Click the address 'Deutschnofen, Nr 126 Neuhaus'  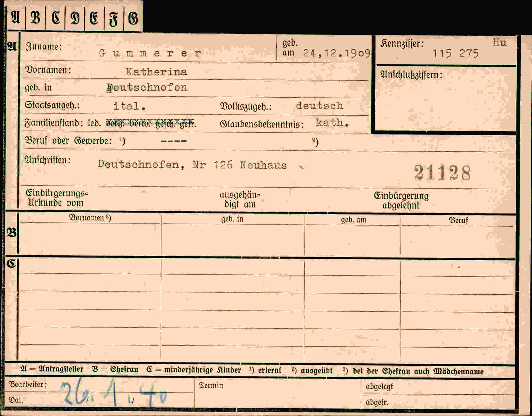(192, 165)
